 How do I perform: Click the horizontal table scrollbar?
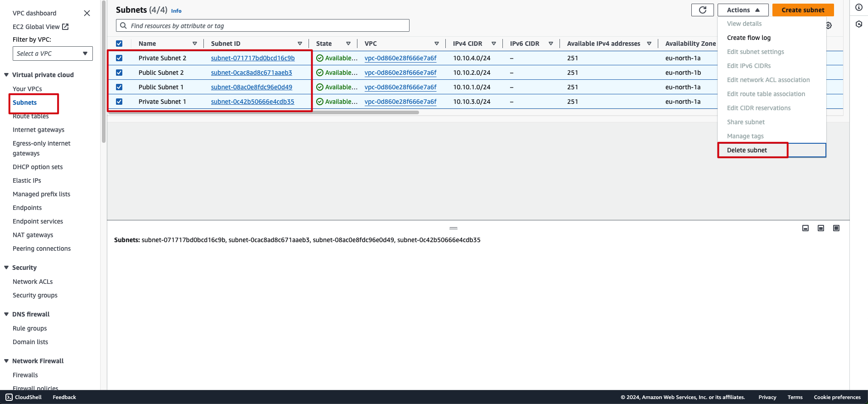point(264,112)
